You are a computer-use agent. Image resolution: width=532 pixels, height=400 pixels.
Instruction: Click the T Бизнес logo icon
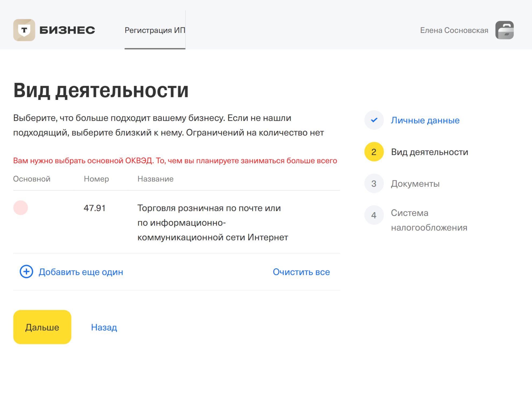click(x=24, y=30)
